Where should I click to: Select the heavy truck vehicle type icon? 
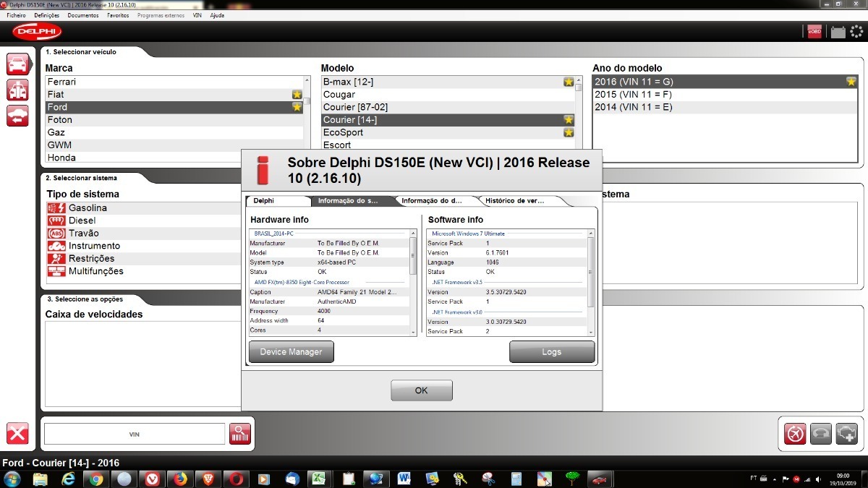17,90
